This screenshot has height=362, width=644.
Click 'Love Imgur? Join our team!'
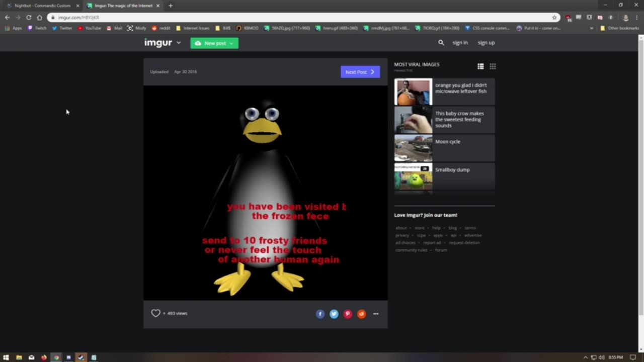pos(426,215)
